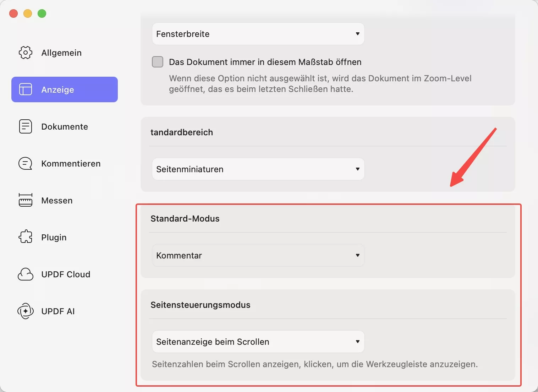Click the UPDF AI icon

(x=26, y=311)
